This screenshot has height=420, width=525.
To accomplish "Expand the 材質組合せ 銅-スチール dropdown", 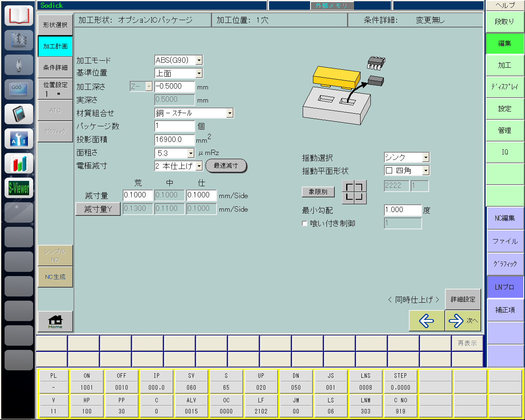I will (230, 113).
